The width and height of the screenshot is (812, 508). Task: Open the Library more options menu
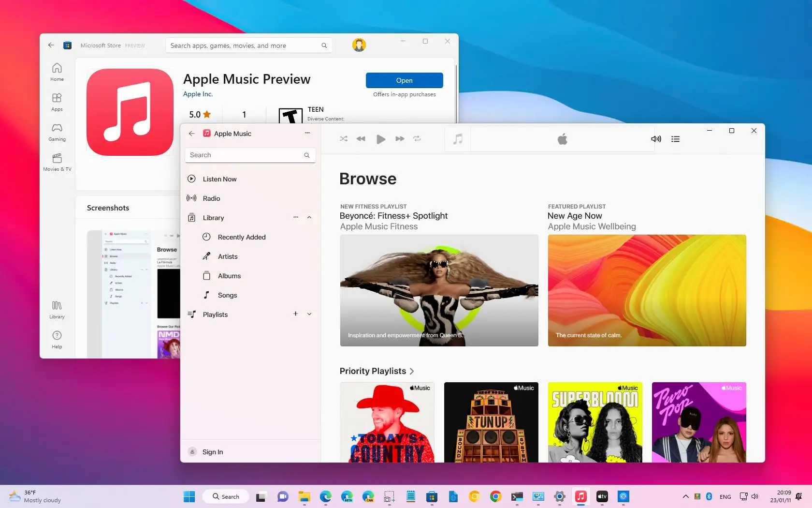295,217
